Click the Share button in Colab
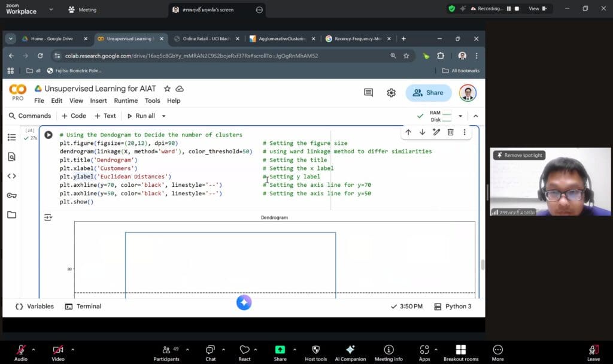 (x=428, y=93)
